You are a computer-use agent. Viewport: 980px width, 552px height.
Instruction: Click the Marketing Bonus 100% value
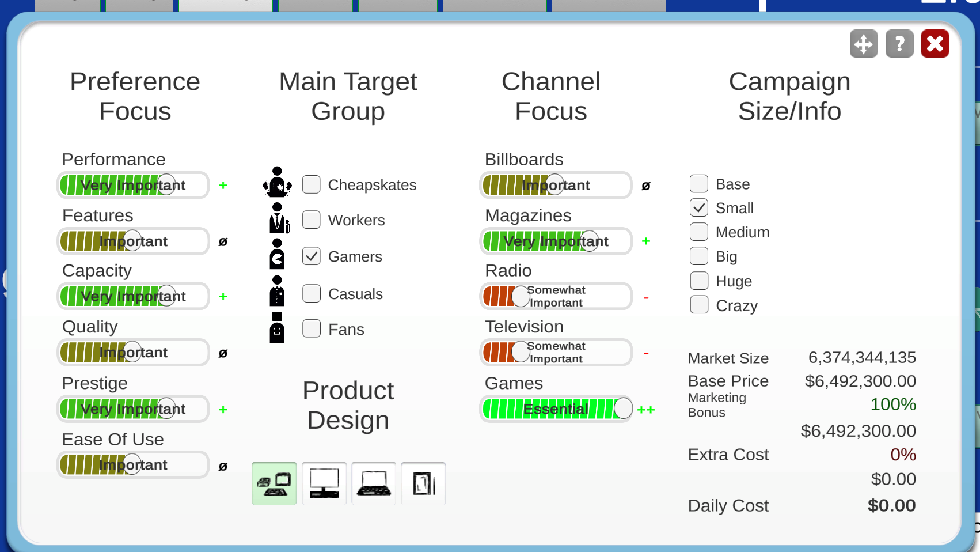(x=893, y=404)
